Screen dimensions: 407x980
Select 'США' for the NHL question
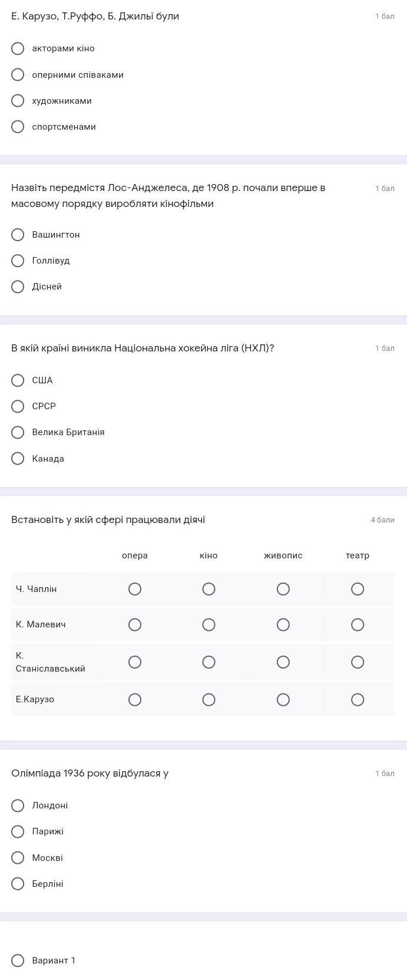click(x=18, y=380)
